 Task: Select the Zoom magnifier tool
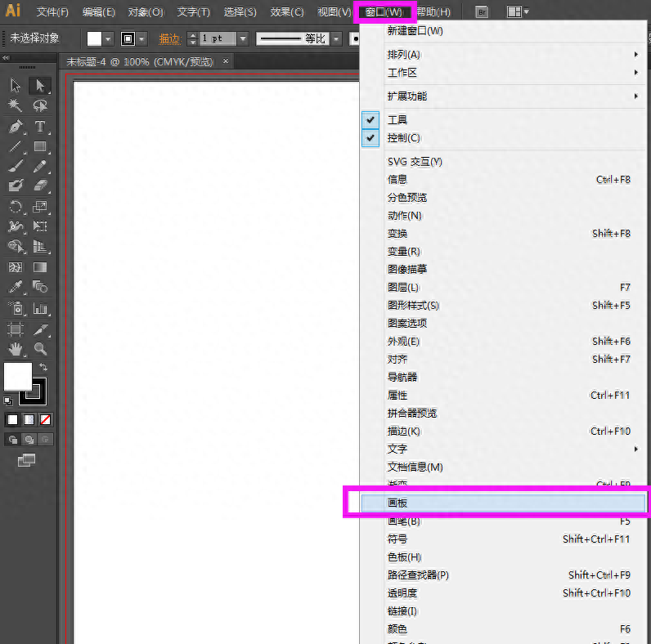40,349
